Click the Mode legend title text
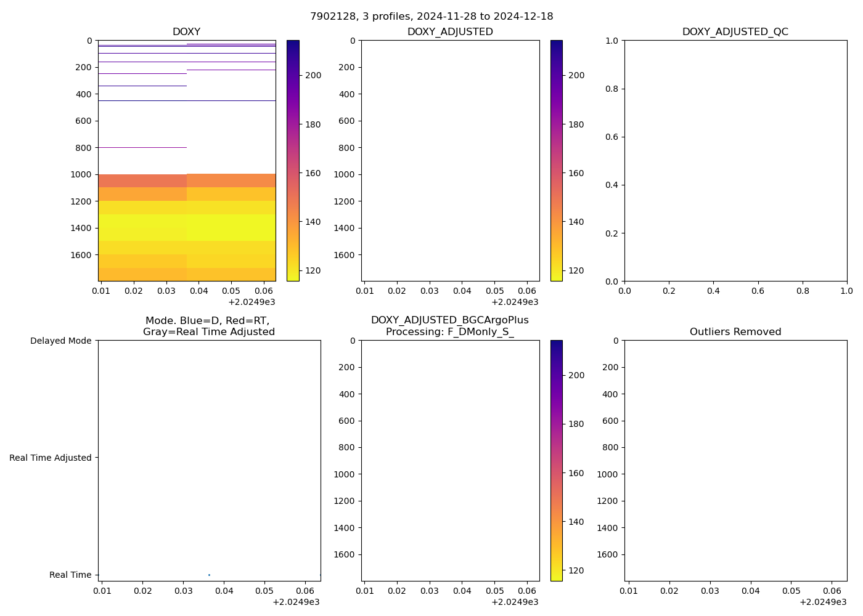 coord(208,326)
